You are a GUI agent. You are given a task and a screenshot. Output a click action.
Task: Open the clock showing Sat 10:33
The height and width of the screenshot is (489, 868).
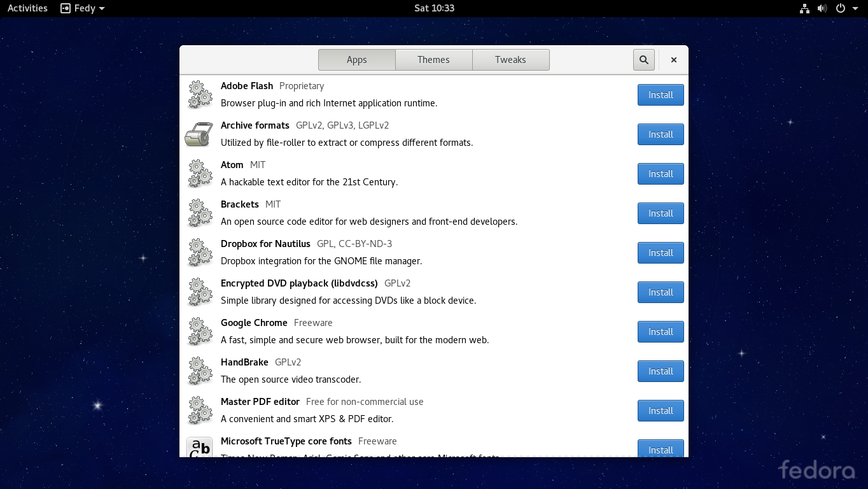click(434, 8)
